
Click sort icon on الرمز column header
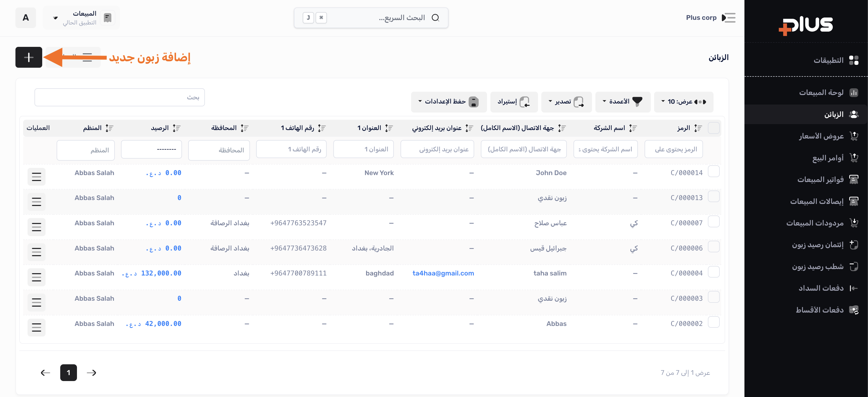tap(698, 128)
